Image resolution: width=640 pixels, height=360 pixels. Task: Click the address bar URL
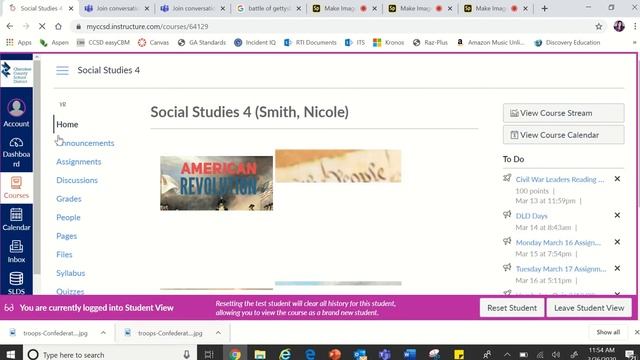tap(147, 27)
